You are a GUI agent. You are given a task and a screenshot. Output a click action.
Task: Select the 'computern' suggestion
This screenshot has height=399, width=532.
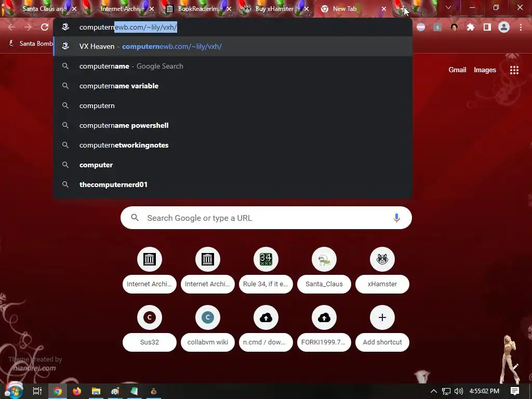tap(233, 105)
